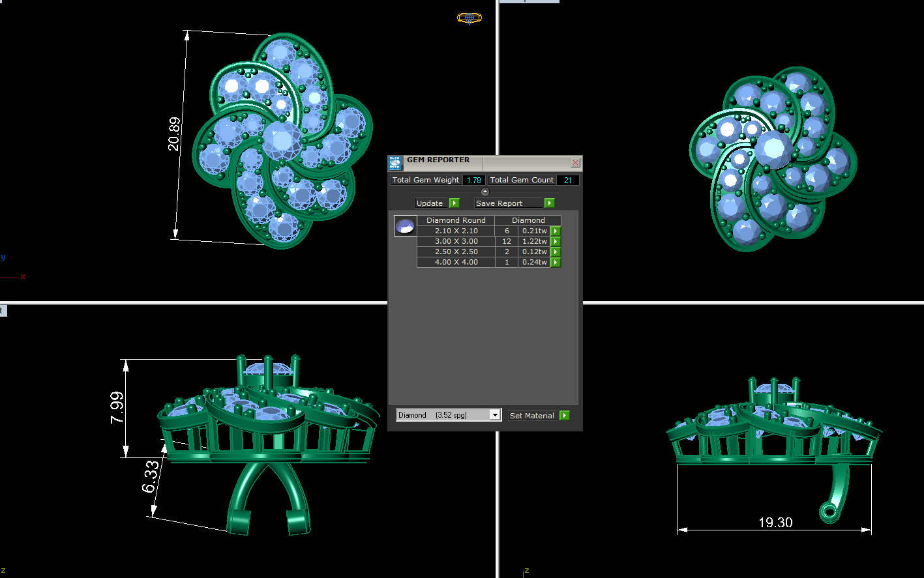Click the Total Gem Weight label
Viewport: 924px width, 578px height.
[x=426, y=180]
